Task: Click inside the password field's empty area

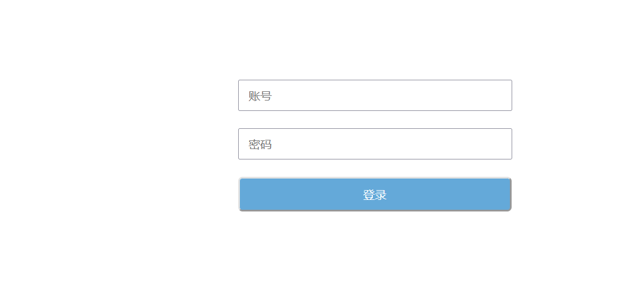Action: point(405,144)
